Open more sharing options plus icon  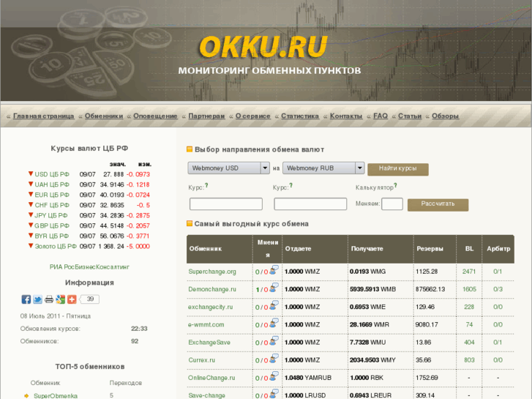pyautogui.click(x=72, y=299)
